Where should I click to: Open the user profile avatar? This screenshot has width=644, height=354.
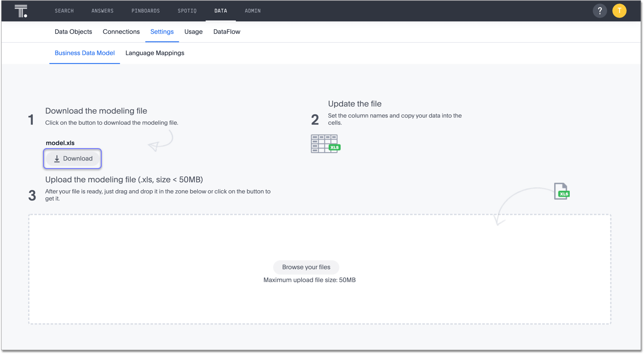619,11
